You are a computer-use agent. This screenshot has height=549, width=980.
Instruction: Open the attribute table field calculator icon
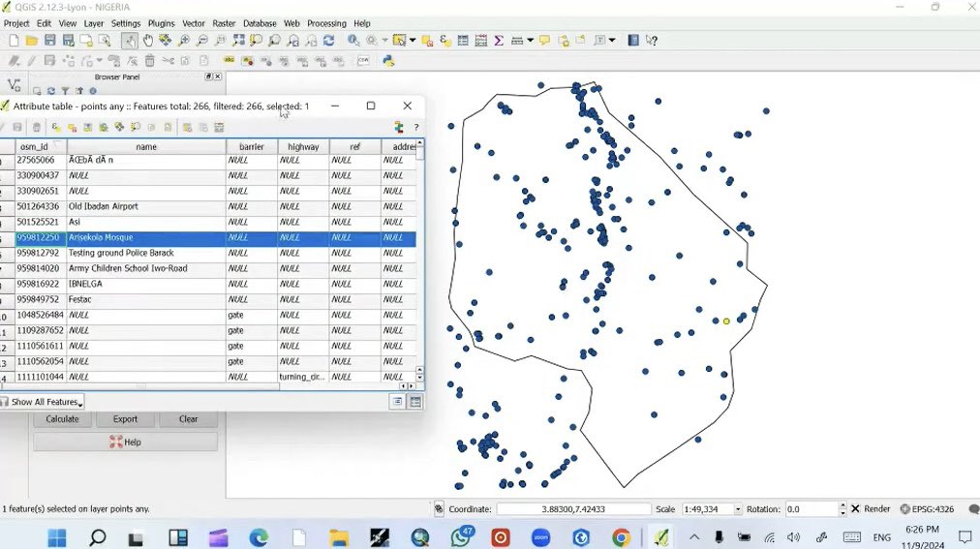click(x=219, y=128)
